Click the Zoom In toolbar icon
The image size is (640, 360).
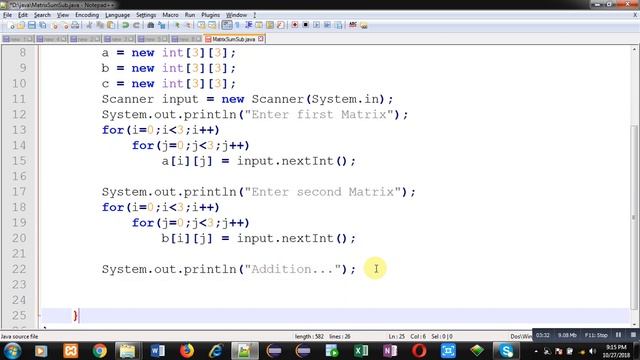[x=177, y=25]
